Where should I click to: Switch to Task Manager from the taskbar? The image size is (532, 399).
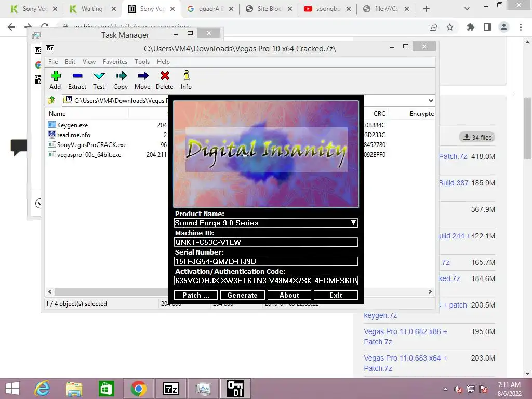203,389
